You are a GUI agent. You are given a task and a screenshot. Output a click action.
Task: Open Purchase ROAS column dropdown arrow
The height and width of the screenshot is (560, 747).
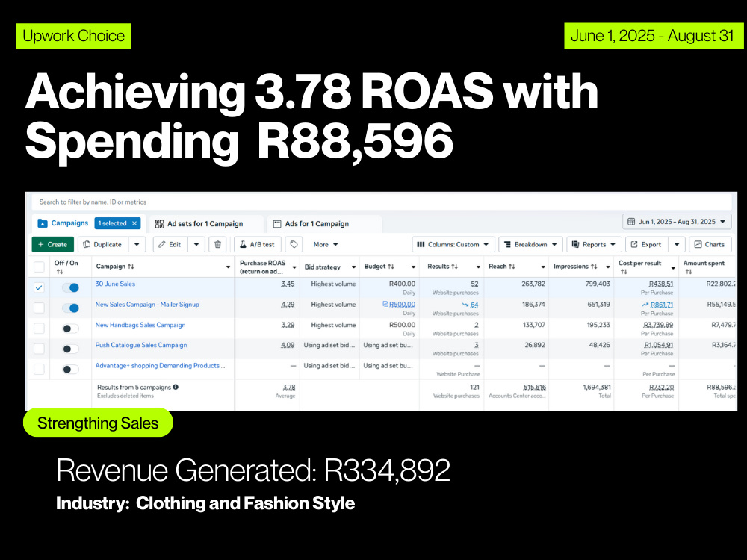[294, 267]
